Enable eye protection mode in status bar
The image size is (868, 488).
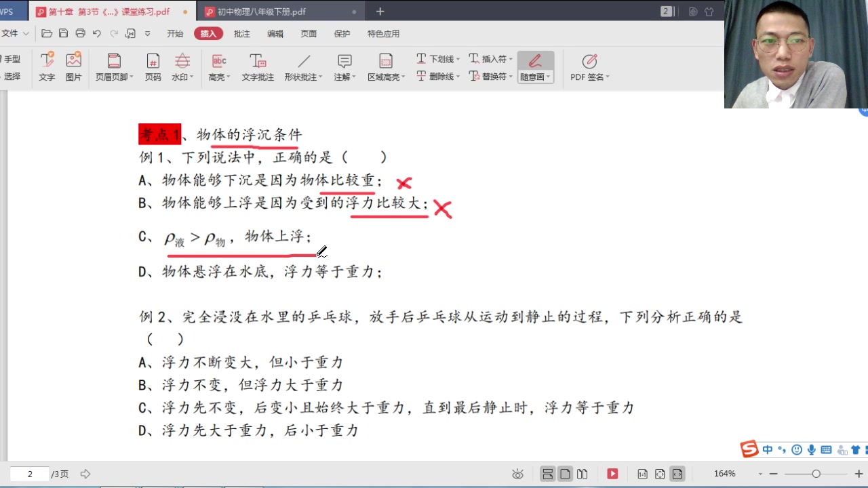pos(518,474)
